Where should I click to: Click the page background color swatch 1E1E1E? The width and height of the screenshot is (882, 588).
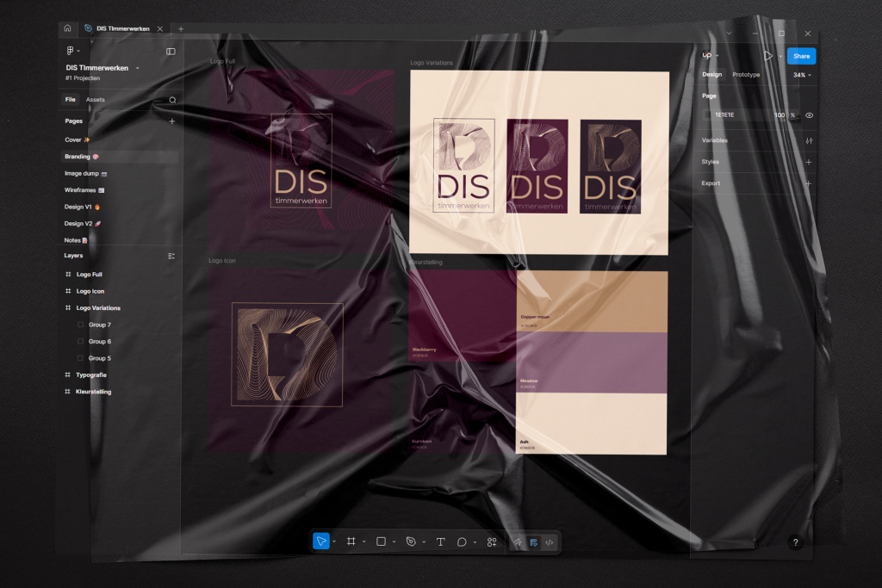pos(709,115)
